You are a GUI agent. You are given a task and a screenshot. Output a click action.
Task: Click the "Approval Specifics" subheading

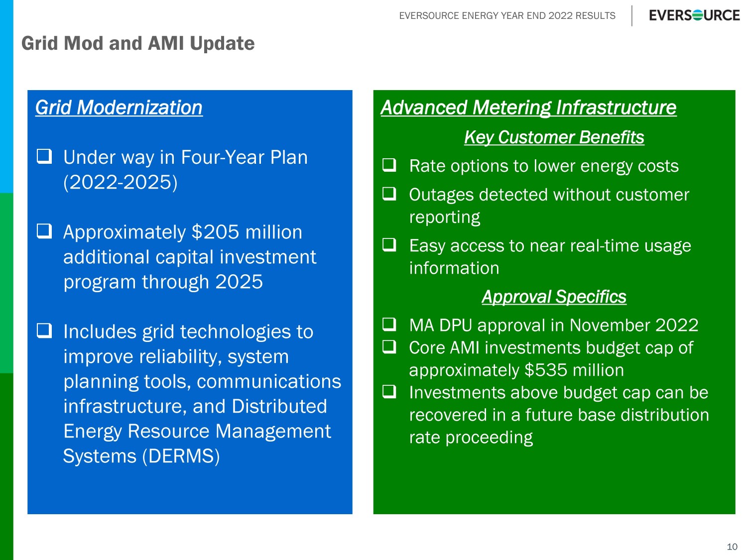pos(554,297)
